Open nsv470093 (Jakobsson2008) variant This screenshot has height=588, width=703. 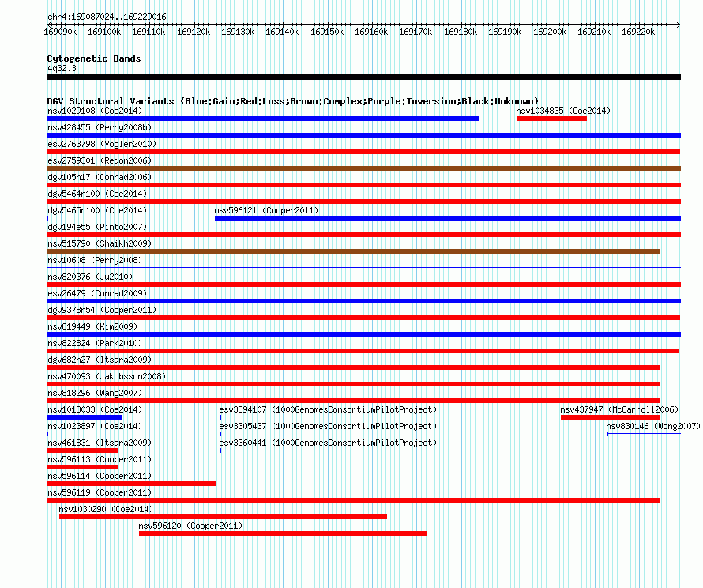pos(107,376)
